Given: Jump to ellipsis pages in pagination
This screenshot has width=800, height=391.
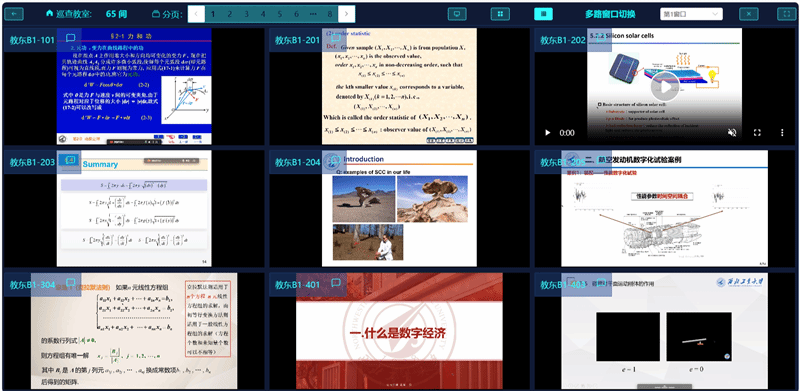Looking at the screenshot, I should 313,14.
